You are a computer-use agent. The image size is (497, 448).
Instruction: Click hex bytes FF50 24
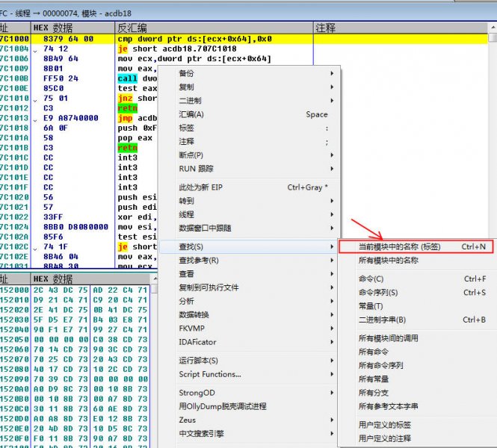pos(61,78)
